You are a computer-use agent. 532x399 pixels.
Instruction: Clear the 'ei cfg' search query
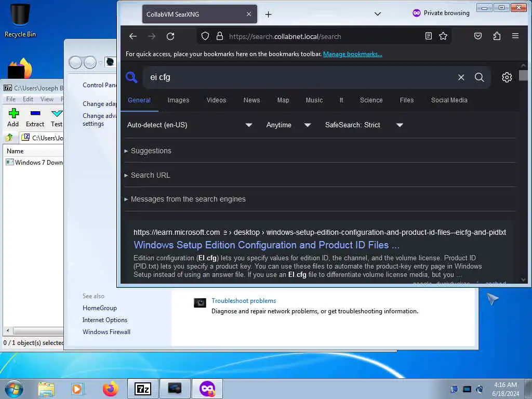[461, 77]
